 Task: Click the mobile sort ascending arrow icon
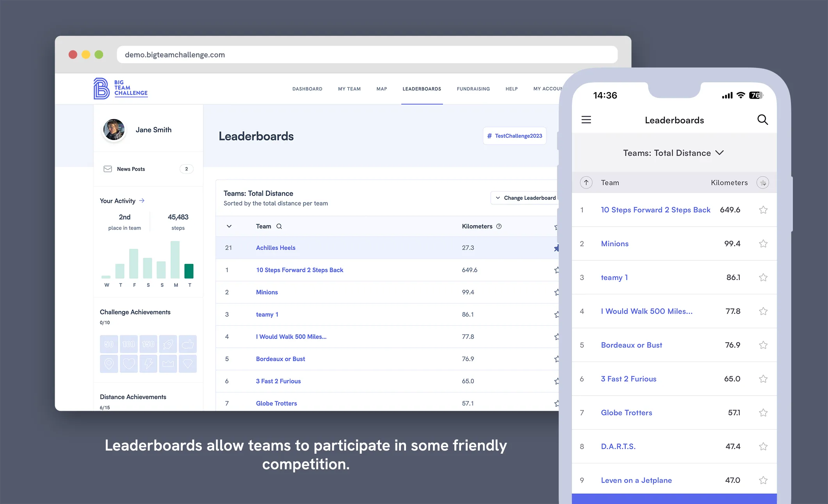click(586, 183)
